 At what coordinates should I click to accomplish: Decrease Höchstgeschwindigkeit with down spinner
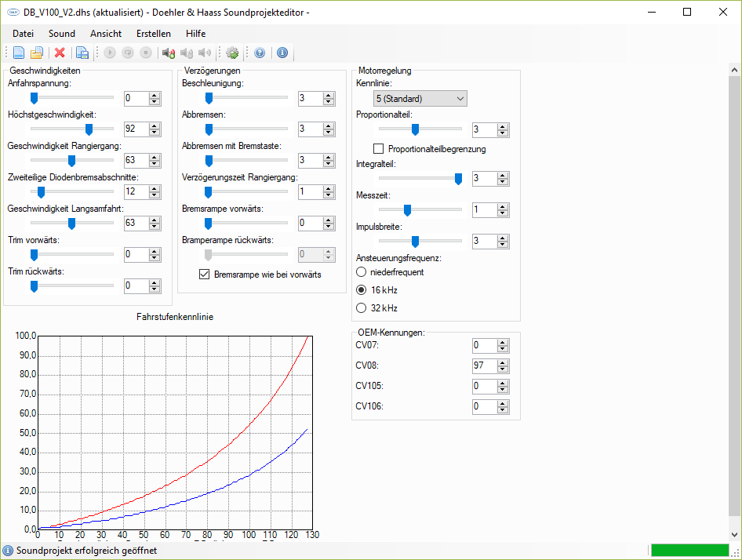pyautogui.click(x=155, y=133)
